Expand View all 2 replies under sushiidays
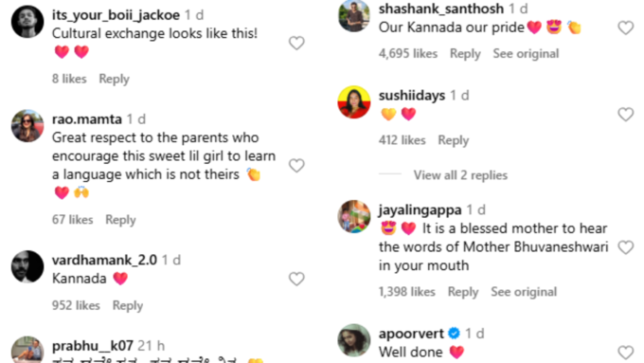Image resolution: width=644 pixels, height=363 pixels. pos(460,175)
